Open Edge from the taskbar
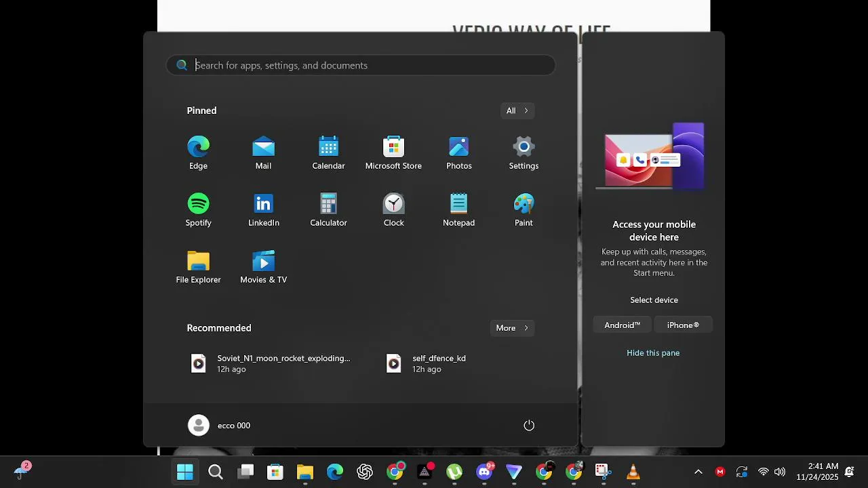868x488 pixels. [335, 472]
